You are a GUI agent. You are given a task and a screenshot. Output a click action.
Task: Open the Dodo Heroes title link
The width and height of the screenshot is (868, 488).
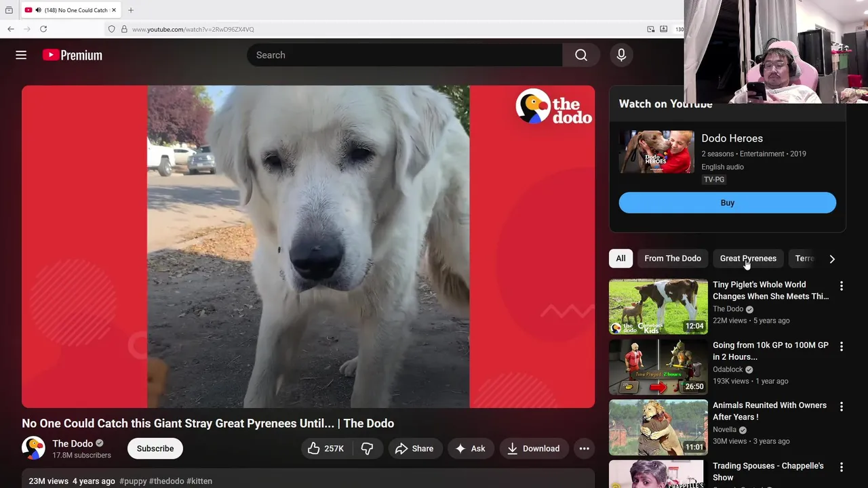(x=732, y=138)
